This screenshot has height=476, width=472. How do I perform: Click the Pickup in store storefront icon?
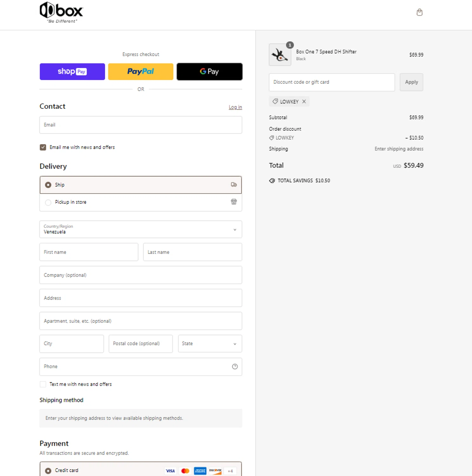[x=234, y=202]
